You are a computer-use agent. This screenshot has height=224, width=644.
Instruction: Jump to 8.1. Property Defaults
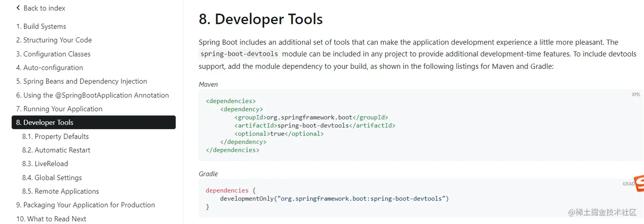[55, 136]
